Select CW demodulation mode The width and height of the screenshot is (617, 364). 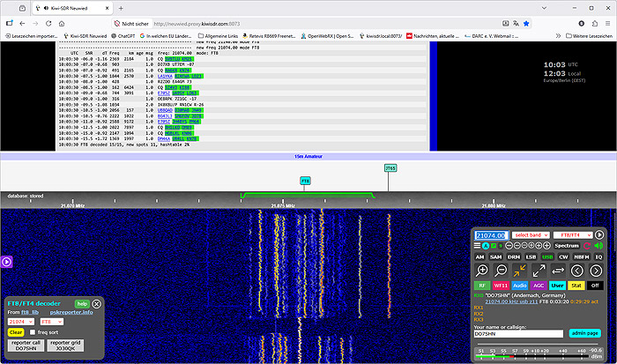coord(563,256)
